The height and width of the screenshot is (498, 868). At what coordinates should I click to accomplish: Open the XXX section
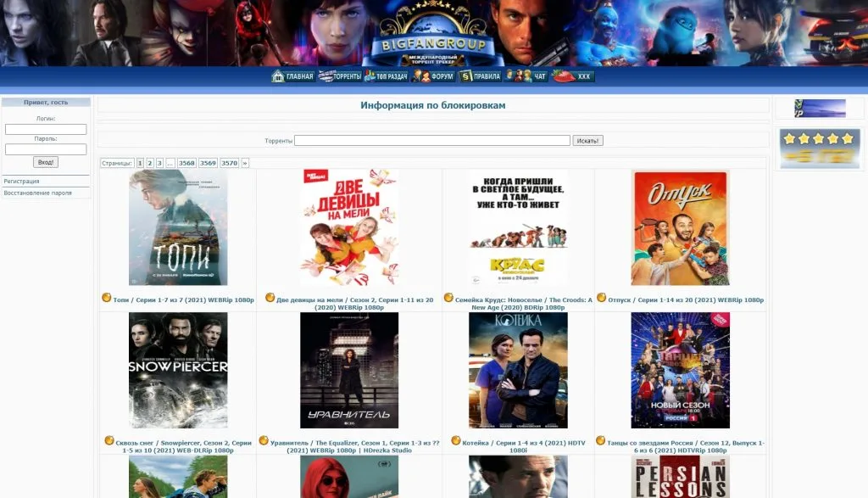pyautogui.click(x=573, y=76)
